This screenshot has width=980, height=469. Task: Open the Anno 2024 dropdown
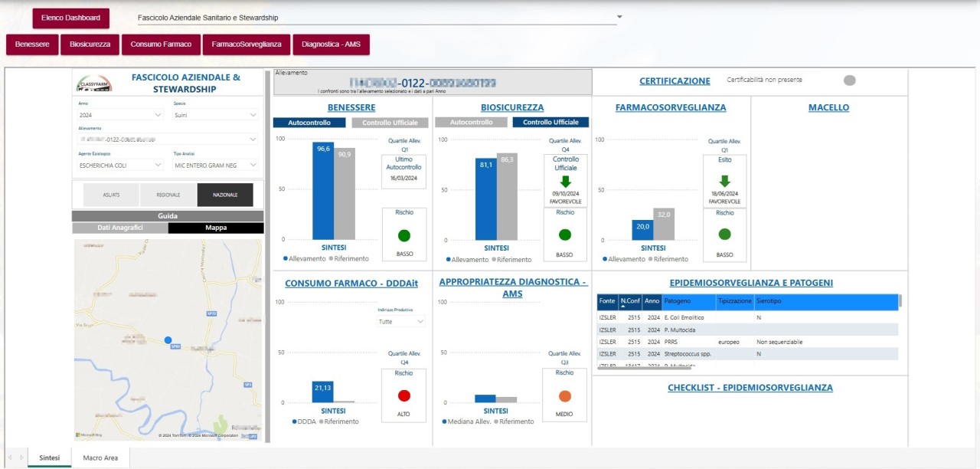[121, 115]
